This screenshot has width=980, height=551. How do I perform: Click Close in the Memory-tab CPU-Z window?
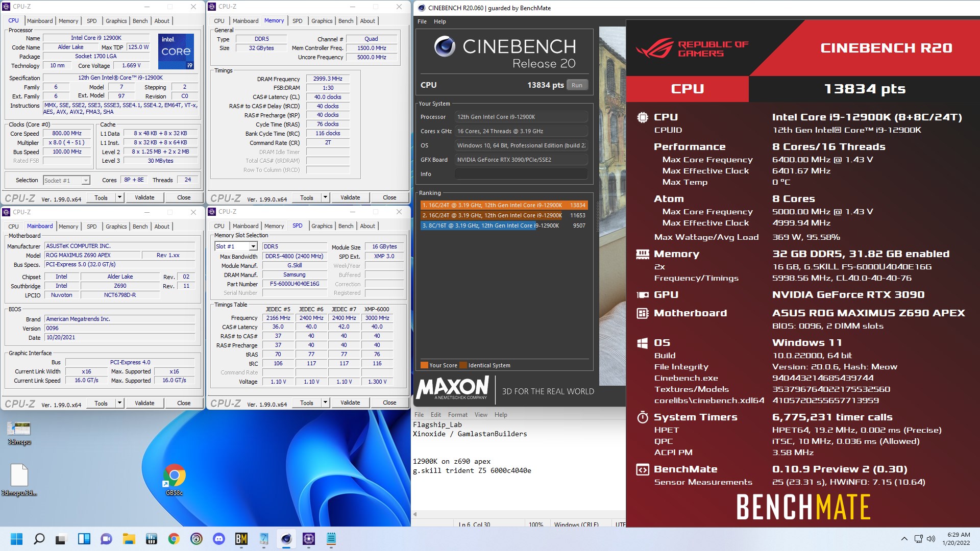389,197
